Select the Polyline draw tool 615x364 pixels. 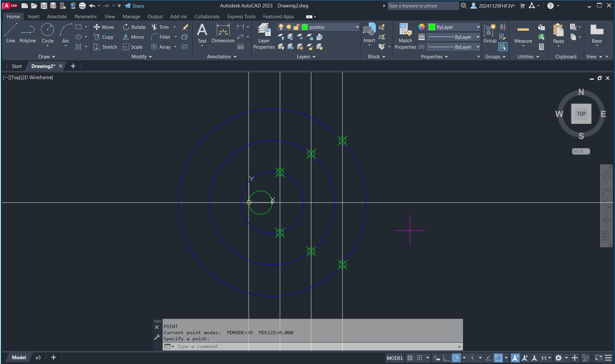pos(28,33)
